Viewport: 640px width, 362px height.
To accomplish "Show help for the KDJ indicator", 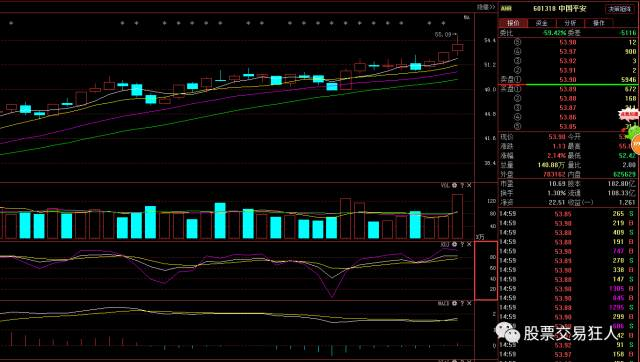I will tap(462, 244).
